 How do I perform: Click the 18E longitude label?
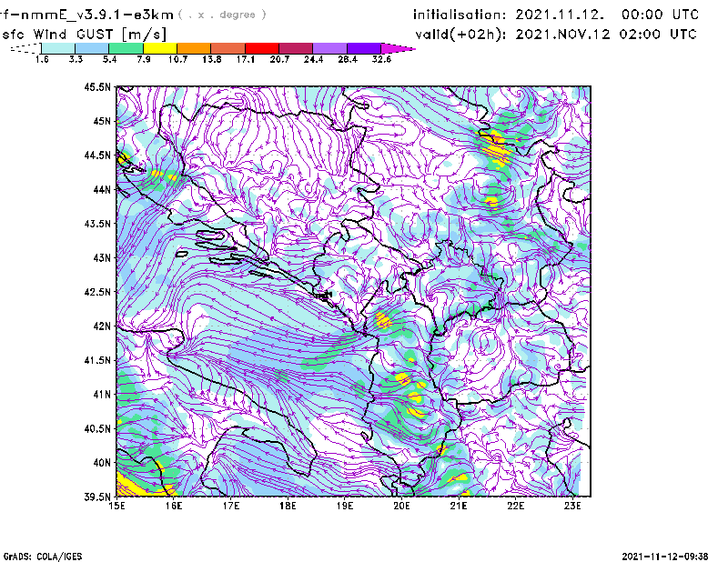pos(288,506)
